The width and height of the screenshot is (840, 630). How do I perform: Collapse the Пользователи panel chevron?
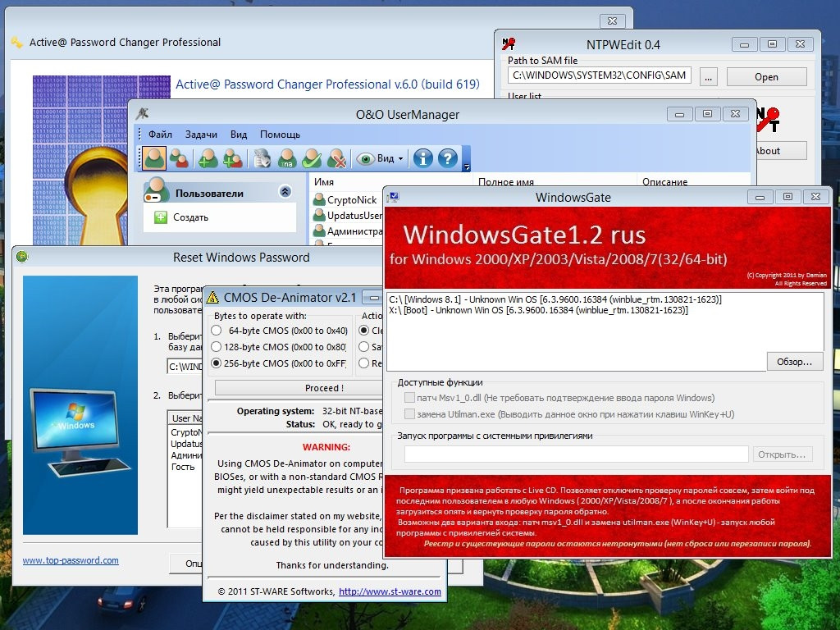285,191
